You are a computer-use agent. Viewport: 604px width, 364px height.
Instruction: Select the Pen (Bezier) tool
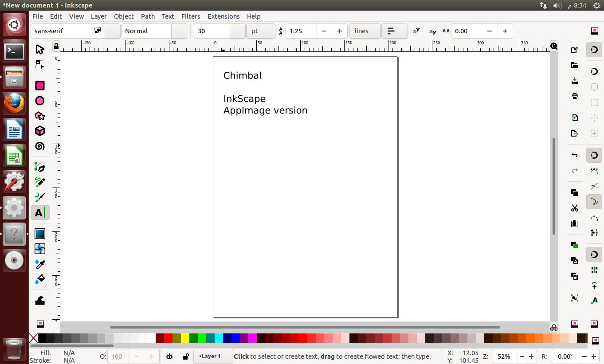click(x=40, y=167)
